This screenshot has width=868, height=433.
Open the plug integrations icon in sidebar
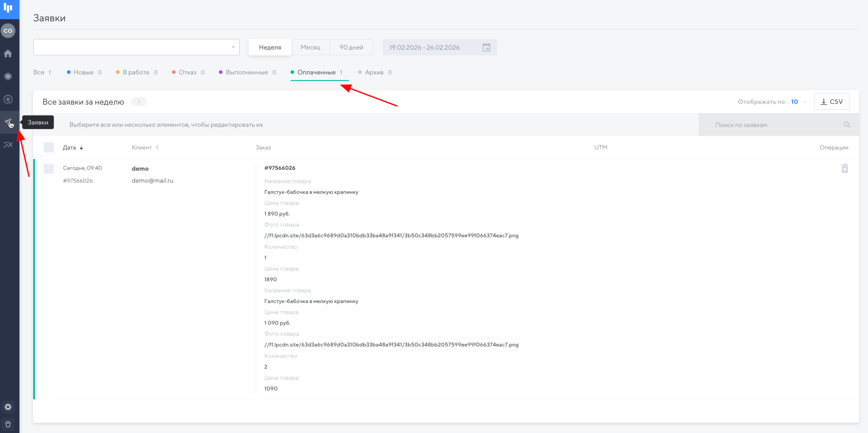click(x=8, y=100)
